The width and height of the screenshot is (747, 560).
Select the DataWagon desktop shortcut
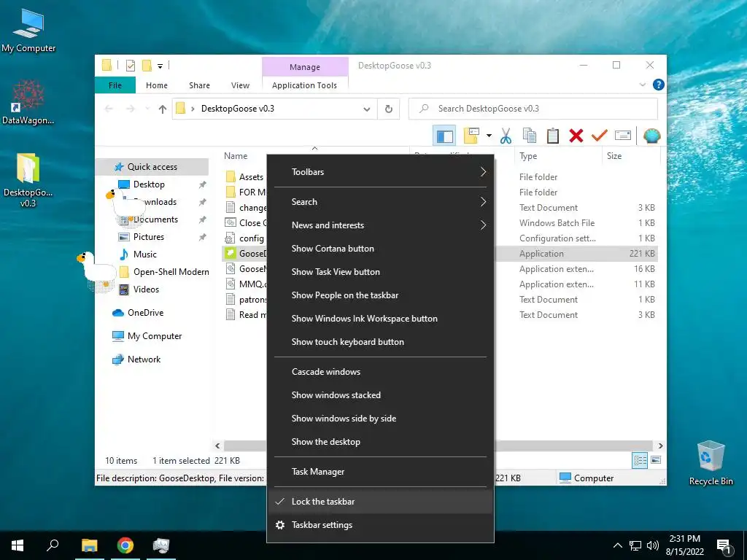28,102
